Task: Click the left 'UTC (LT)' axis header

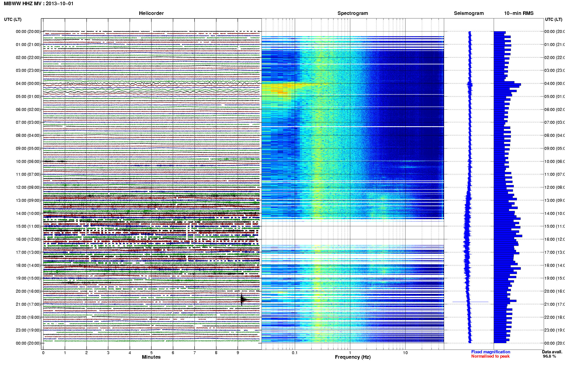Action: [13, 19]
